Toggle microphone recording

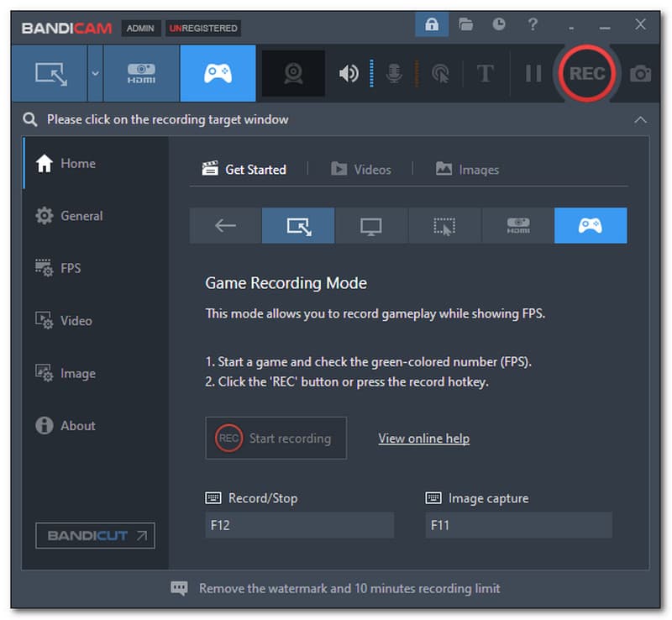(x=393, y=74)
